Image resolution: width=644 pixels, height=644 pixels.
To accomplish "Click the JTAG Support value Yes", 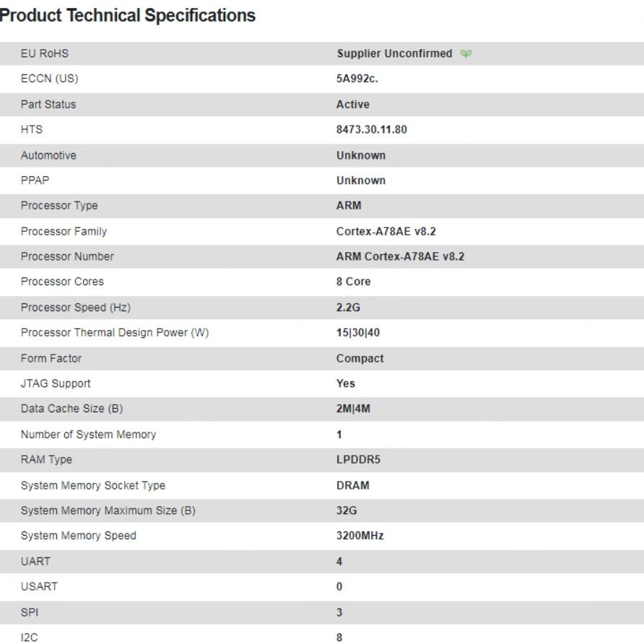I will pyautogui.click(x=346, y=383).
